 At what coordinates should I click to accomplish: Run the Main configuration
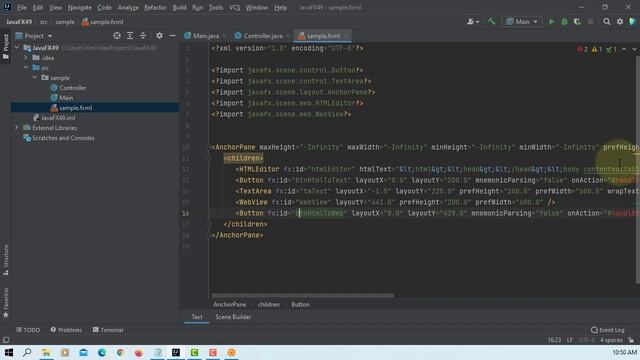[x=551, y=22]
